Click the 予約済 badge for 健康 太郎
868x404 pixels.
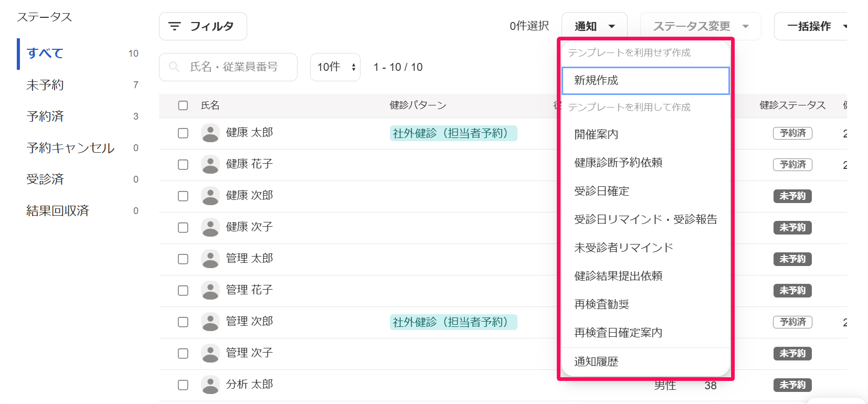tap(792, 133)
